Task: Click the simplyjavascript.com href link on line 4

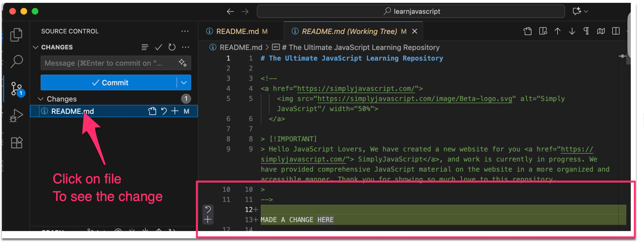Action: (356, 89)
